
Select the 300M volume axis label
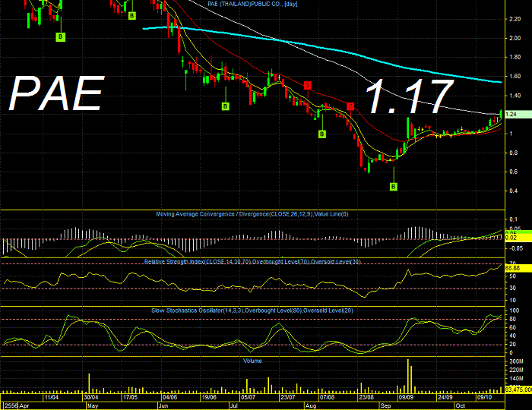tap(516, 361)
